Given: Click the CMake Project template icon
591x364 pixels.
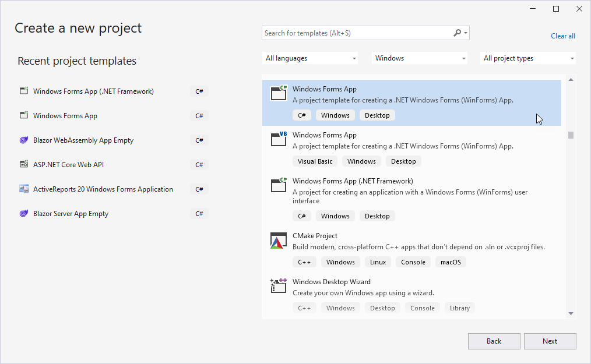Looking at the screenshot, I should pyautogui.click(x=277, y=241).
